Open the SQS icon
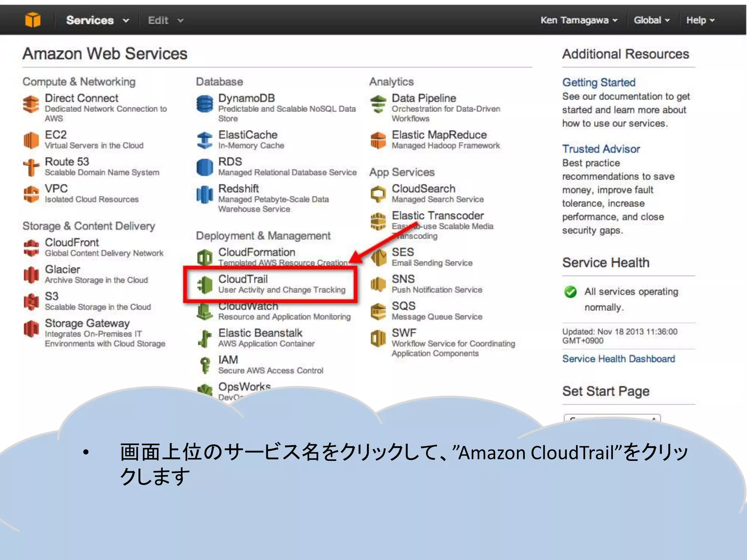The height and width of the screenshot is (560, 747). (378, 311)
